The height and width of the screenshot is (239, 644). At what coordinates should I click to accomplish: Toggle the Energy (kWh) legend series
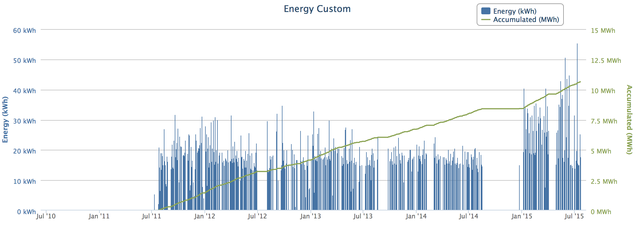click(509, 11)
